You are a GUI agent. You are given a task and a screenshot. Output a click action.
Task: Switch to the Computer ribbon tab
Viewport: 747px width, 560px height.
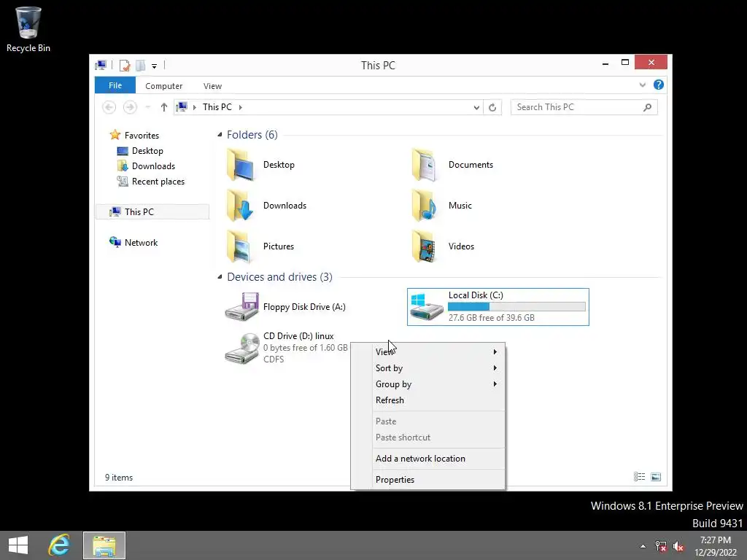[x=164, y=86]
